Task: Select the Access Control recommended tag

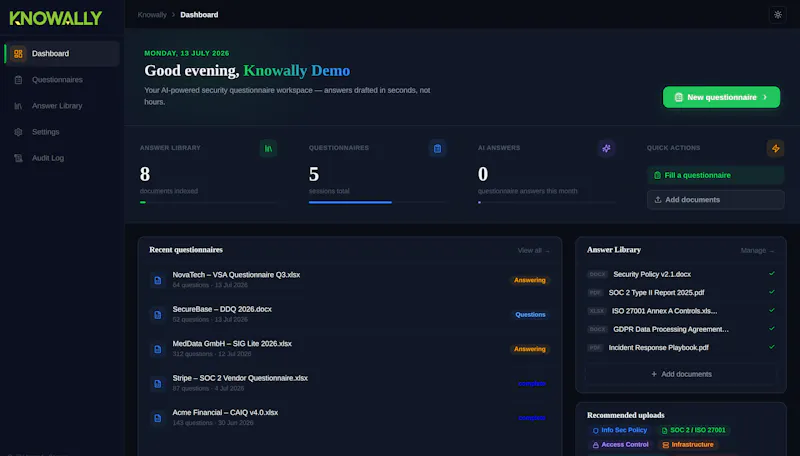Action: tap(619, 445)
